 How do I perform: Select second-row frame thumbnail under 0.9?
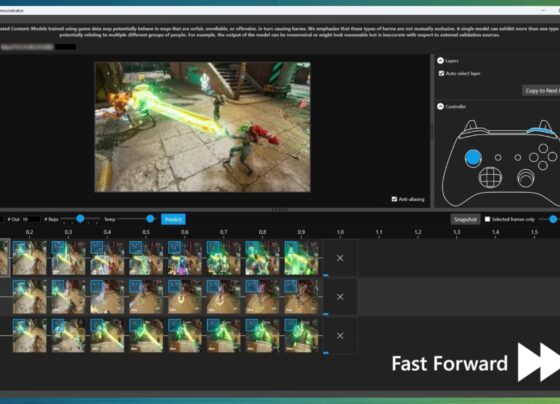[x=301, y=296]
